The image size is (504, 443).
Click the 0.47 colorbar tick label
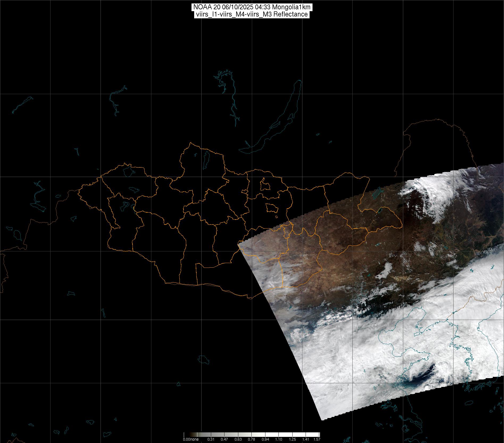point(224,439)
